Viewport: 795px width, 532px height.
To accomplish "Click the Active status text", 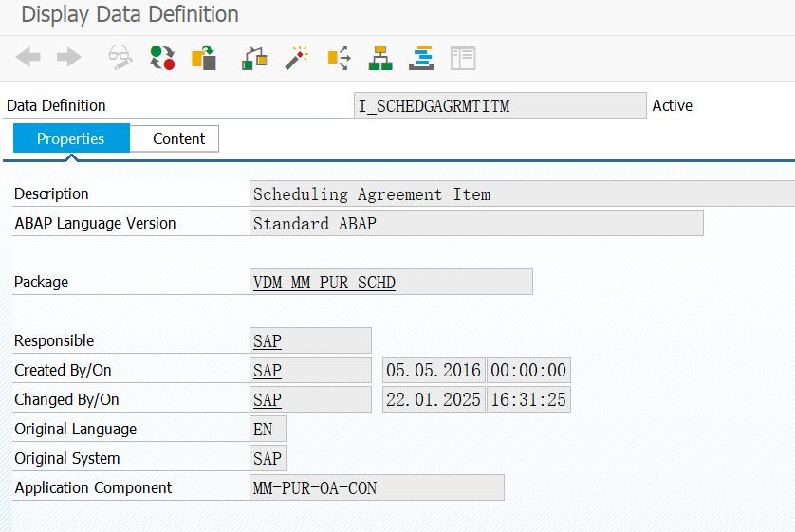I will (x=673, y=105).
